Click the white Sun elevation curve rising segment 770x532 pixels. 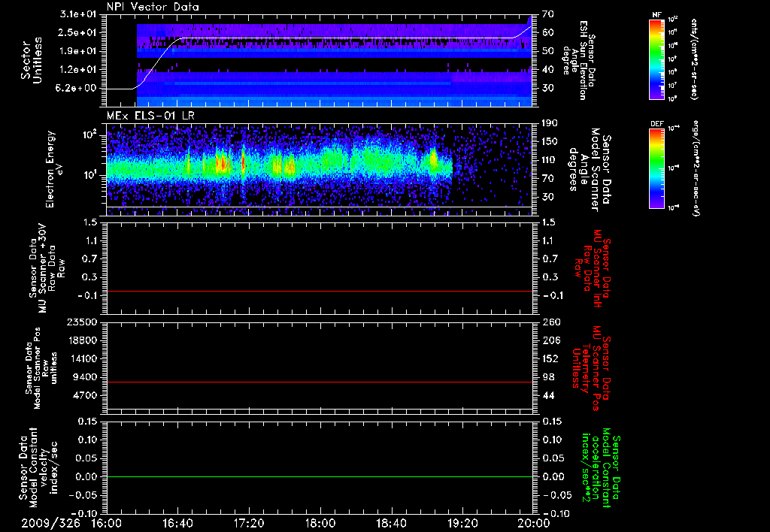(157, 63)
